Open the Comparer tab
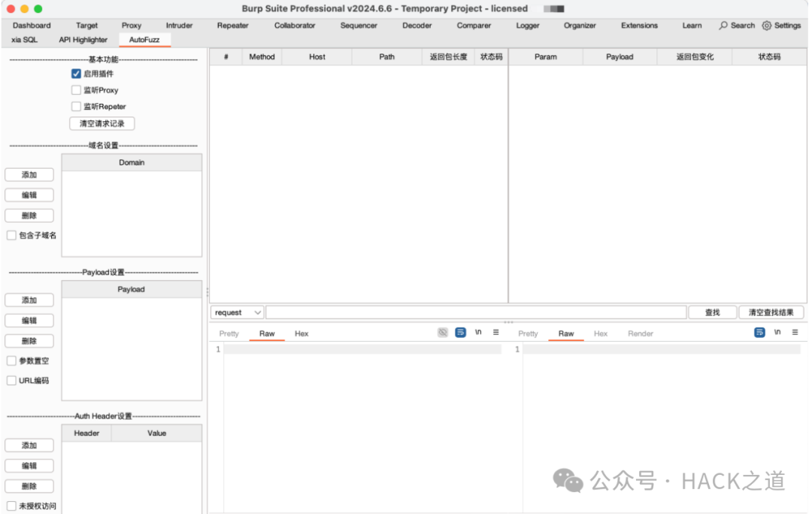The image size is (812, 514). tap(474, 26)
